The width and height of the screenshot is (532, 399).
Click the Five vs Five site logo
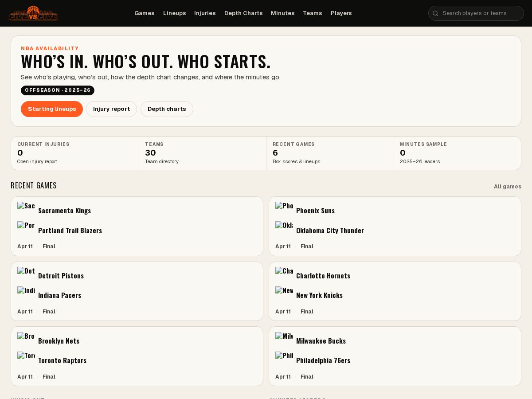(33, 13)
